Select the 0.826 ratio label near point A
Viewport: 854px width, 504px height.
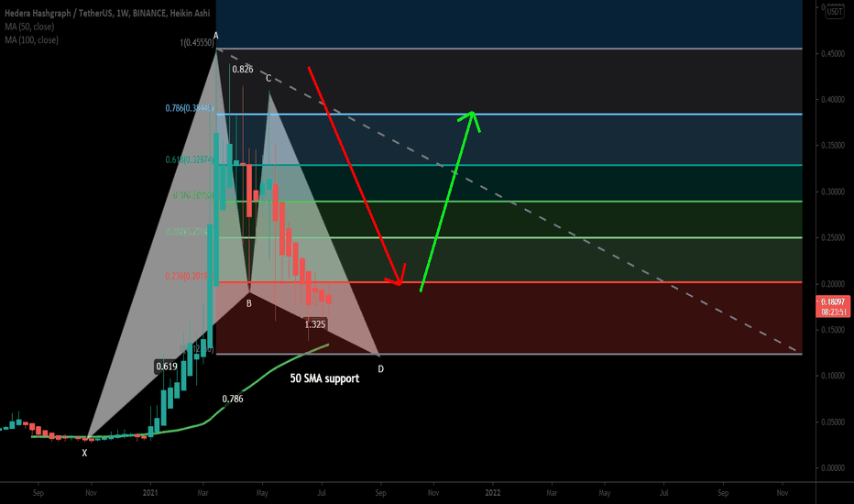click(x=243, y=70)
